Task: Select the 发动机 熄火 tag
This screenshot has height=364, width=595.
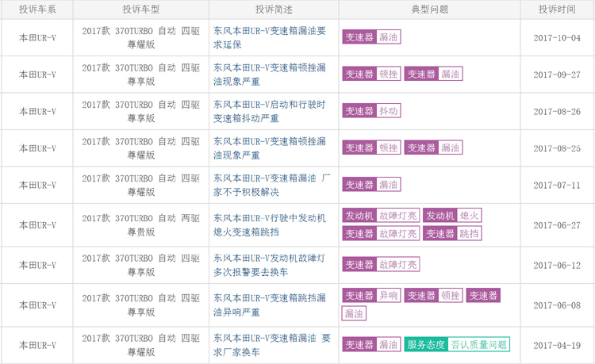Action: pyautogui.click(x=452, y=216)
